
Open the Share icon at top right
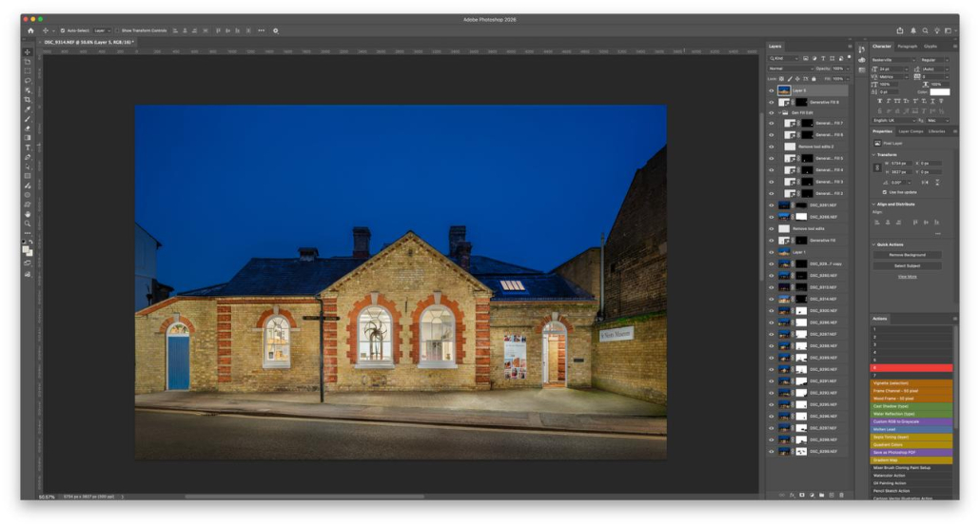(900, 30)
